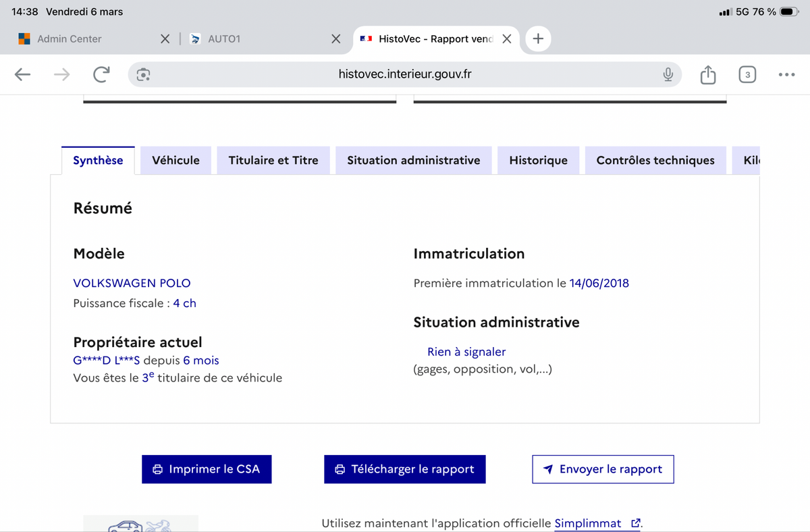Select the Titulaire et Titre tab
This screenshot has width=810, height=532.
click(x=273, y=160)
